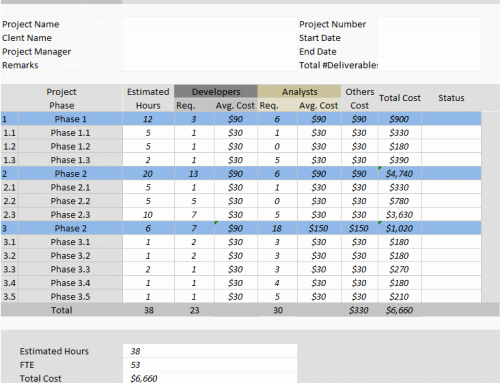Click the Start Date input cell
The image size is (500, 383).
click(429, 38)
